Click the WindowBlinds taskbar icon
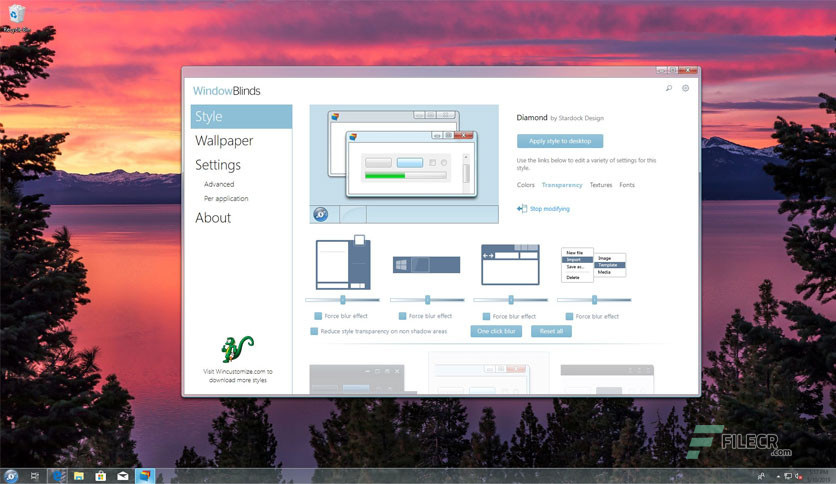 pos(144,475)
